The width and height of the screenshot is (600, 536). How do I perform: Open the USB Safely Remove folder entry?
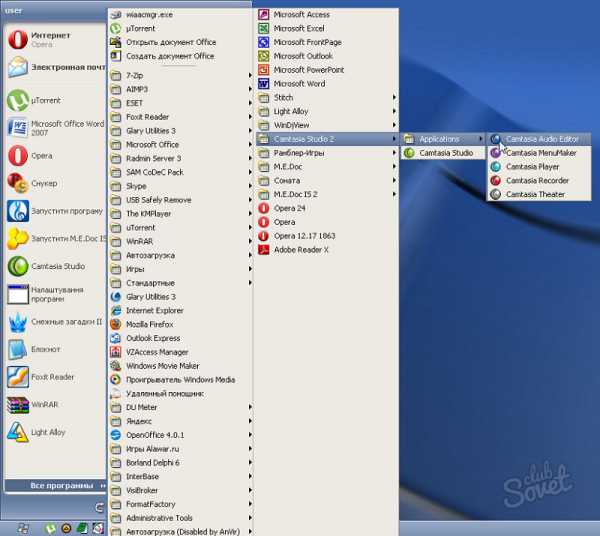point(180,200)
